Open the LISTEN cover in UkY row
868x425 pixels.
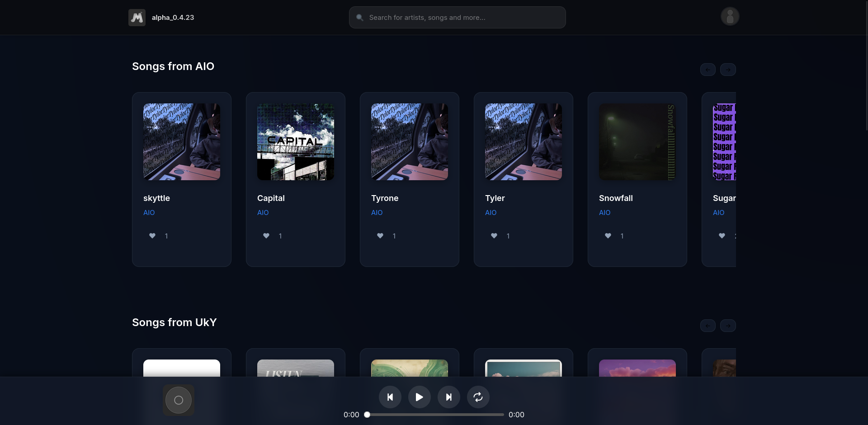(296, 368)
